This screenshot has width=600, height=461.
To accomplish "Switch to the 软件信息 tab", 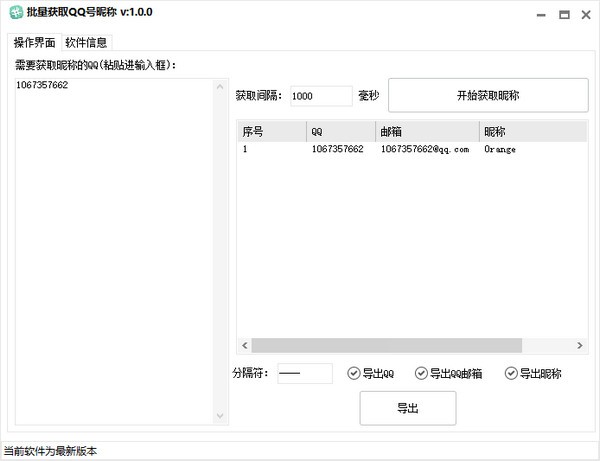I will 87,43.
